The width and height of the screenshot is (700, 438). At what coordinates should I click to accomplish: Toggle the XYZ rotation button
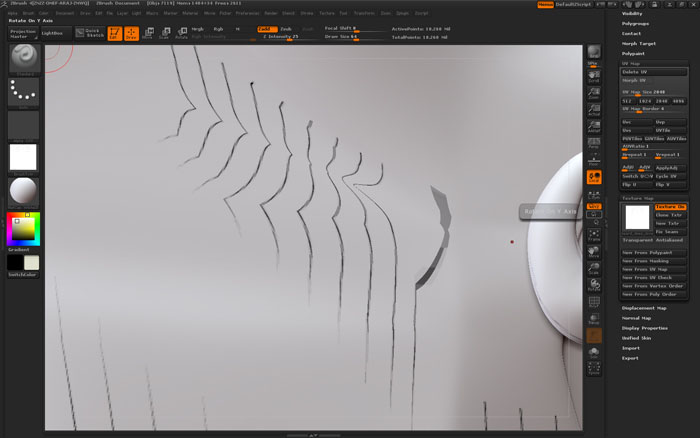pos(594,206)
